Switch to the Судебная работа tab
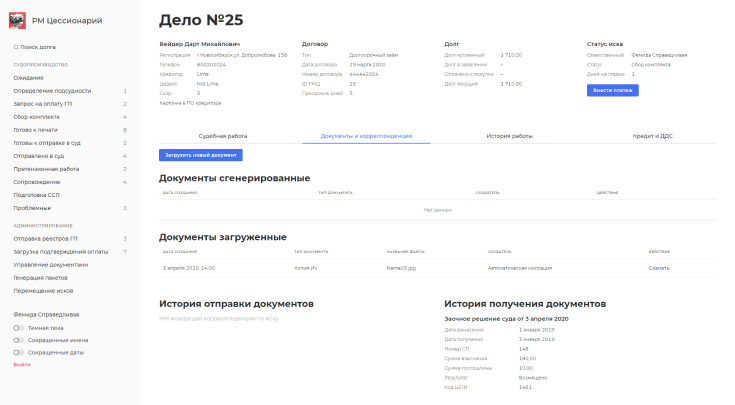735x405 pixels. point(222,135)
